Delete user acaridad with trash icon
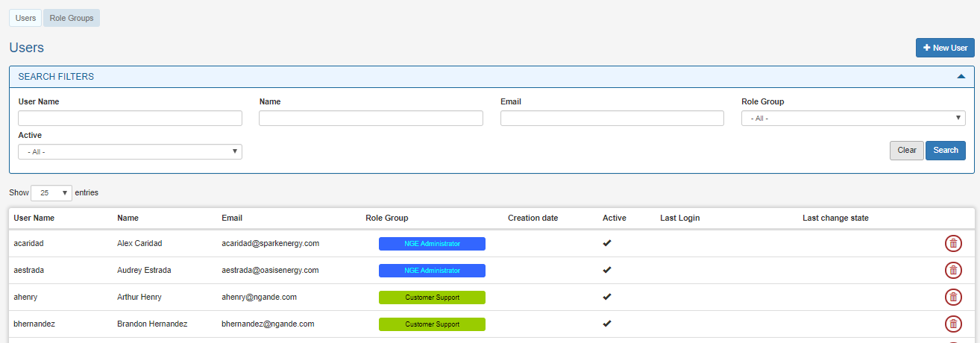The width and height of the screenshot is (980, 343). pos(953,243)
